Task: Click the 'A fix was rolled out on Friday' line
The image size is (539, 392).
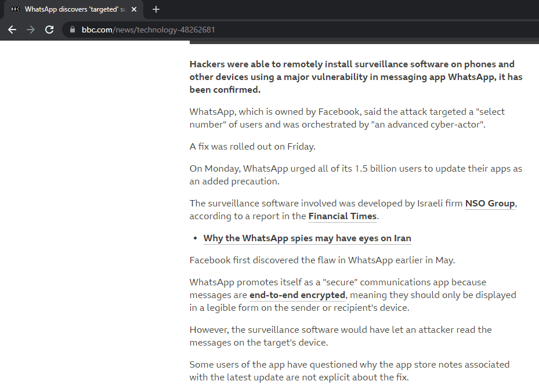Action: click(252, 147)
